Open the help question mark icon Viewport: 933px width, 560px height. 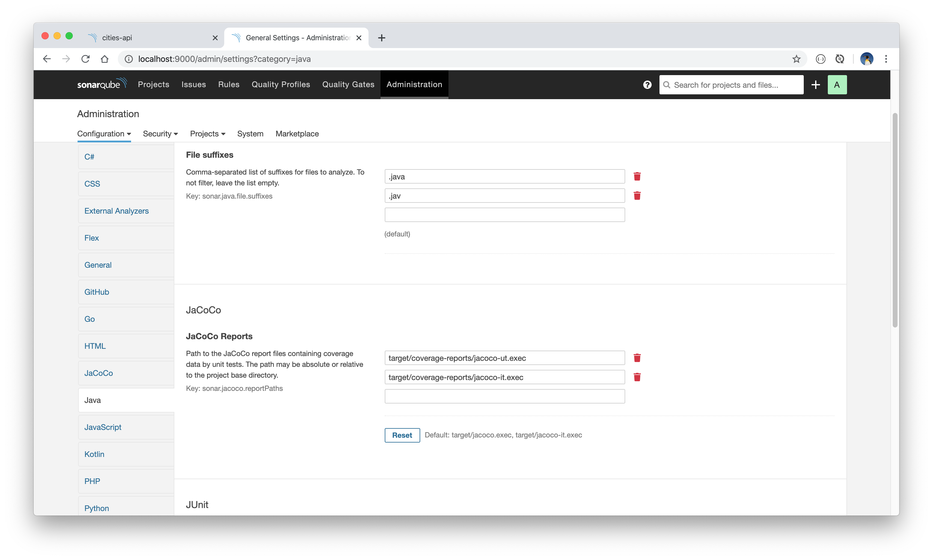(x=647, y=85)
